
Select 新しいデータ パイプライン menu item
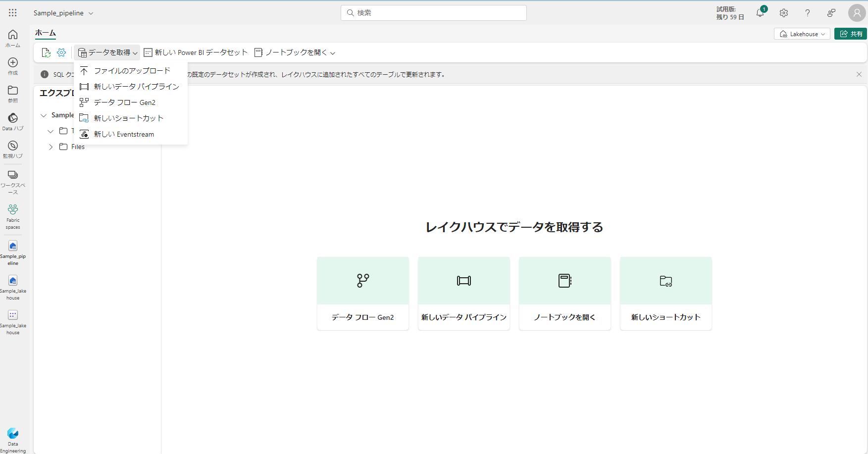coord(131,87)
